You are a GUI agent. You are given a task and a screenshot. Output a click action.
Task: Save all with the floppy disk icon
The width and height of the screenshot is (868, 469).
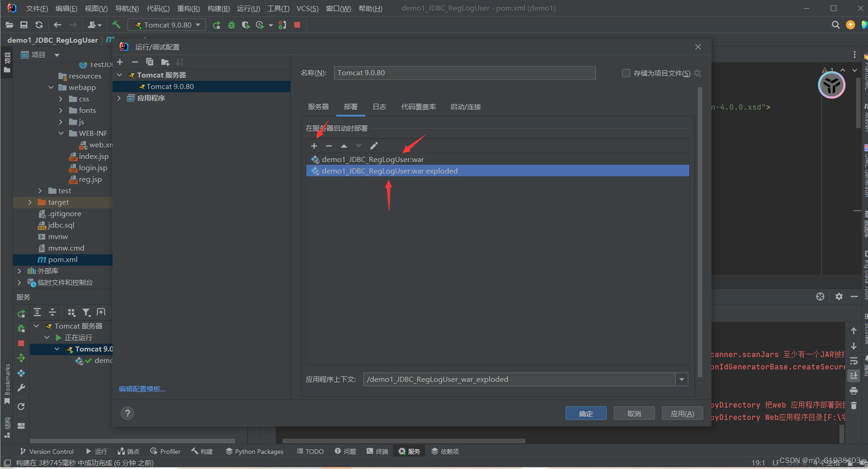[24, 25]
